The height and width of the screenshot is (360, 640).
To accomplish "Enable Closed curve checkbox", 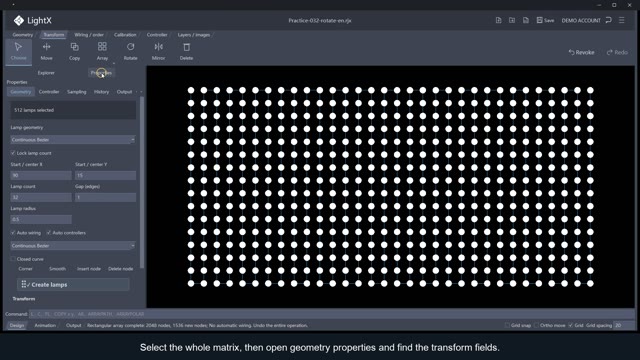I will point(13,259).
